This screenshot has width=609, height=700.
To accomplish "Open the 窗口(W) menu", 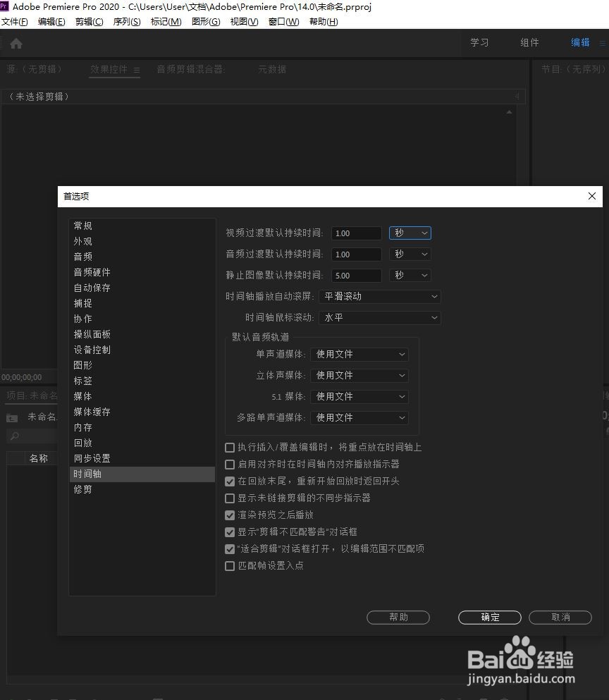I will (283, 21).
